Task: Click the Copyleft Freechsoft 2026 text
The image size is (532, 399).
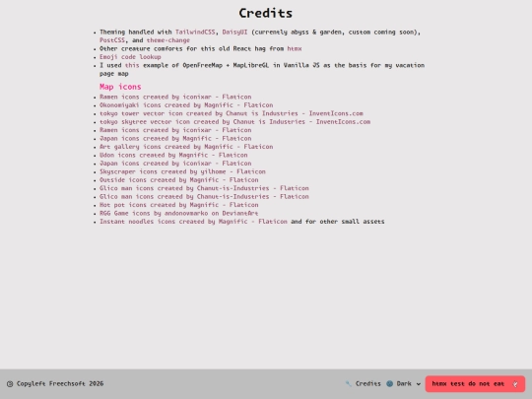Action: click(55, 384)
